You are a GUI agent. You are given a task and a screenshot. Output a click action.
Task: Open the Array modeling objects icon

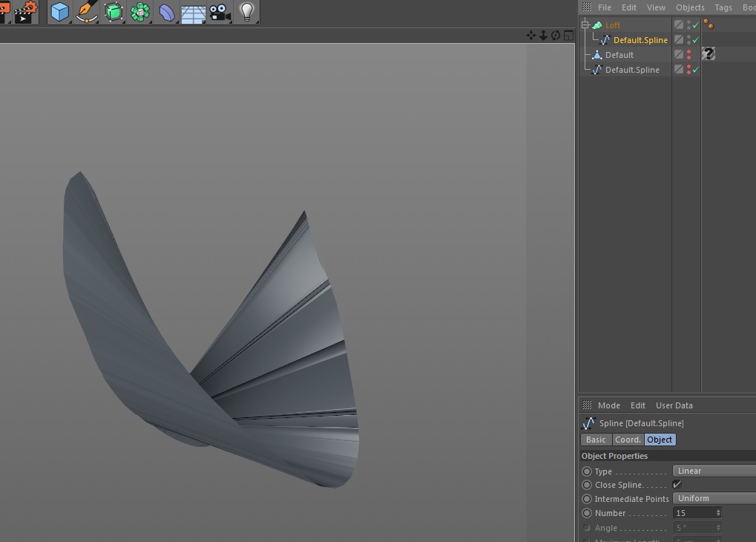[x=140, y=12]
